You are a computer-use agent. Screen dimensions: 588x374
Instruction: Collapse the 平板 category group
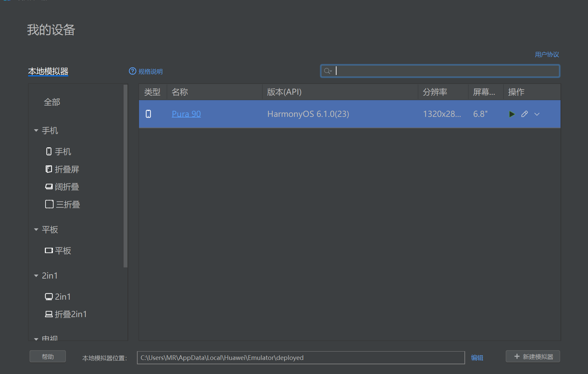pos(36,230)
